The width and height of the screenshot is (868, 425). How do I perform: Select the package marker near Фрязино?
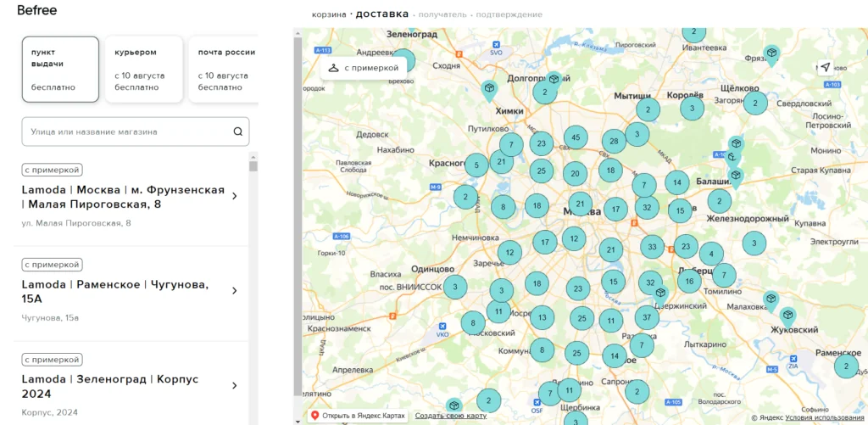tap(771, 53)
